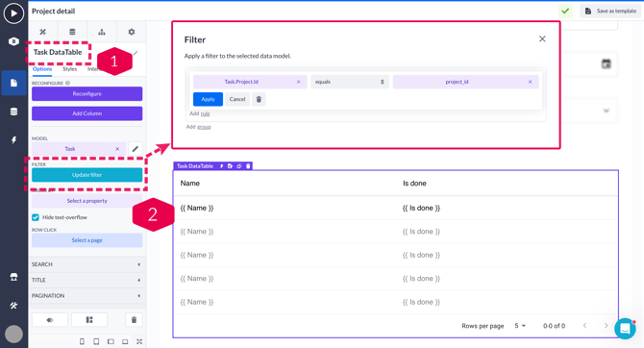Open the marketplace store icon in sidebar

13,277
